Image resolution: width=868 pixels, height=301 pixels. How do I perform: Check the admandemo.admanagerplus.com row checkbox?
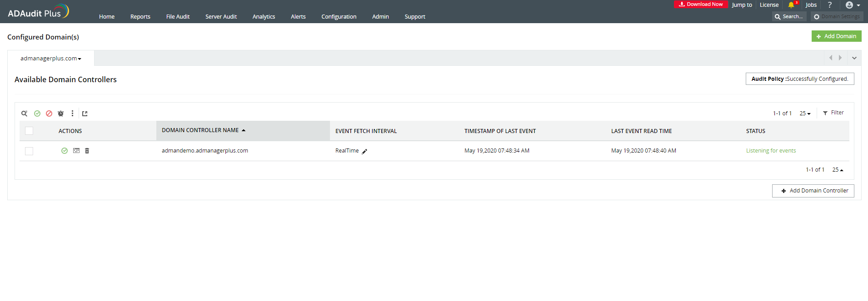(29, 151)
